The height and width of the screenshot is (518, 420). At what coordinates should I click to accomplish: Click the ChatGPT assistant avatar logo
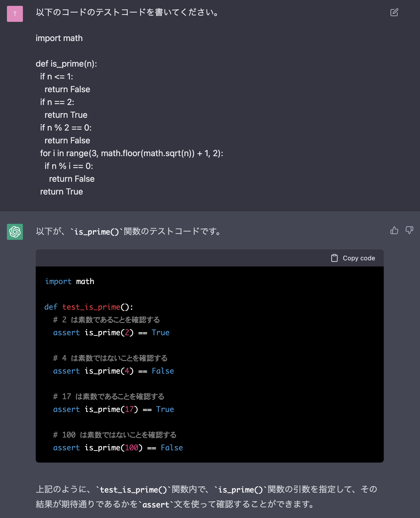[x=15, y=232]
